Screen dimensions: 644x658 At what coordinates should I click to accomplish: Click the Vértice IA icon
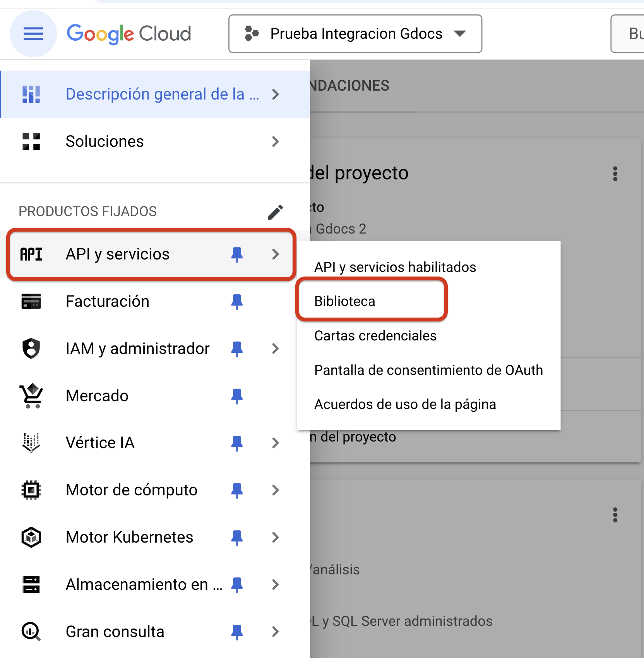pos(31,443)
